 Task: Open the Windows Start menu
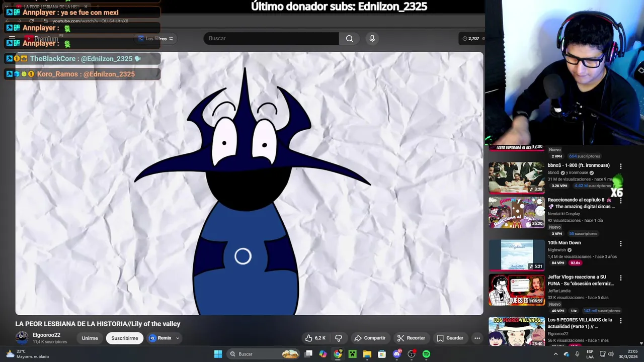218,354
